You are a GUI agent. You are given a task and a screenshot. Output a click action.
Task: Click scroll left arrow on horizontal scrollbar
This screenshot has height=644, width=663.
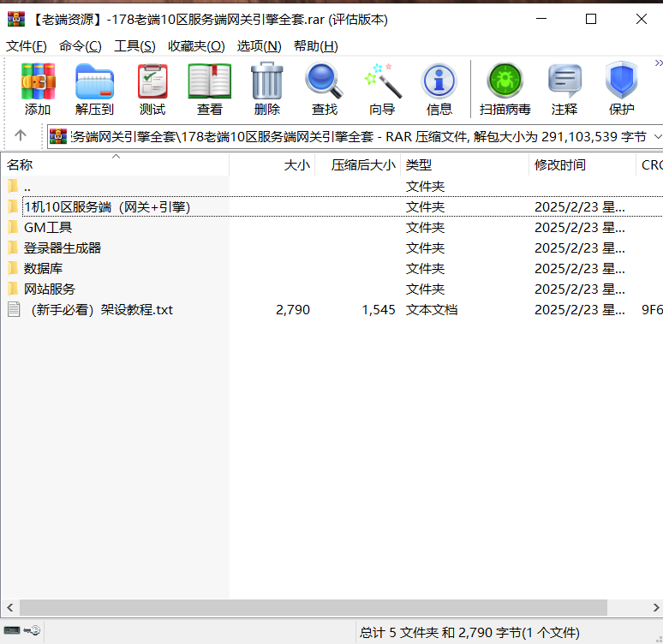click(10, 608)
